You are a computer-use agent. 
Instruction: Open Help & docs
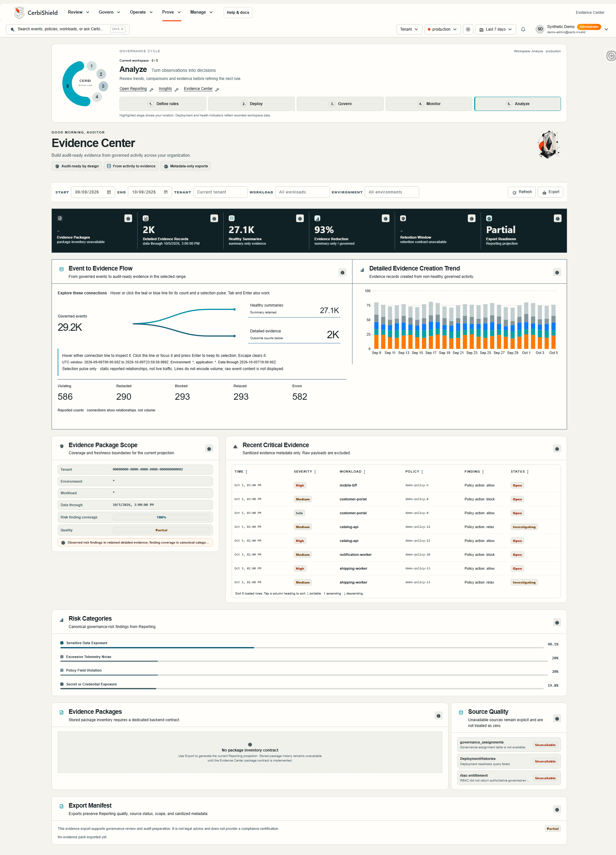point(238,13)
